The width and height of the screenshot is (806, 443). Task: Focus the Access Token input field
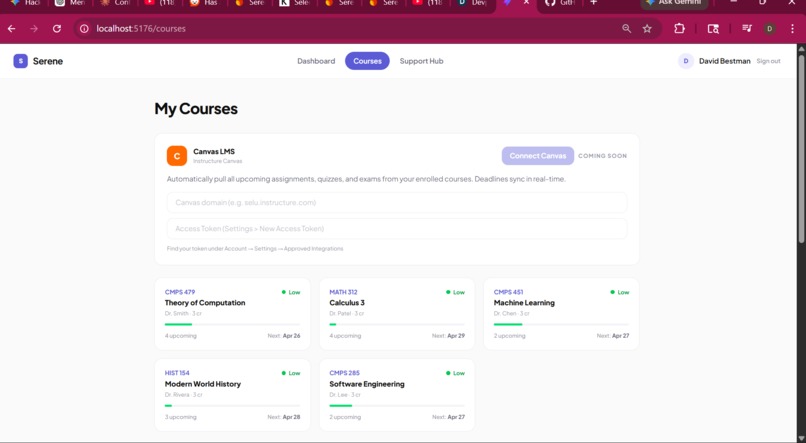(397, 229)
